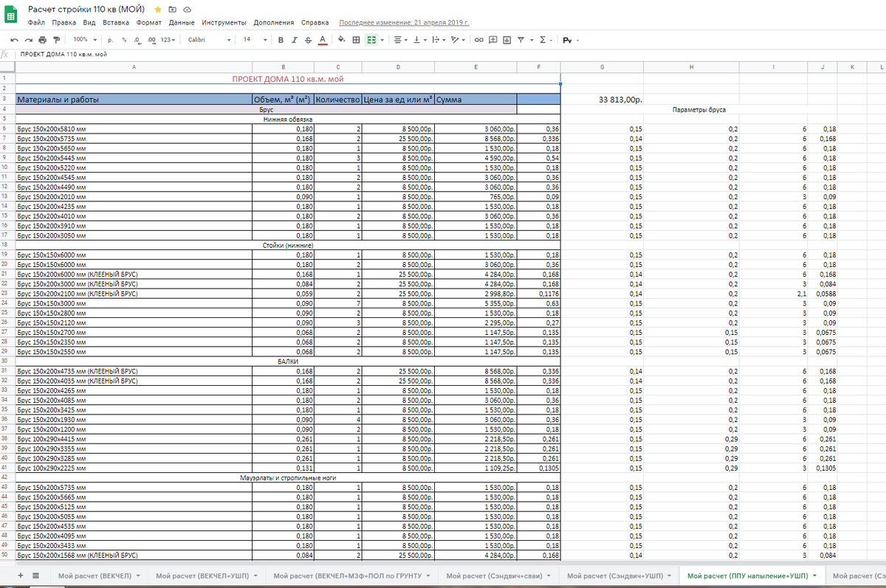Viewport: 886px width, 588px height.
Task: Redo the last action
Action: point(28,40)
